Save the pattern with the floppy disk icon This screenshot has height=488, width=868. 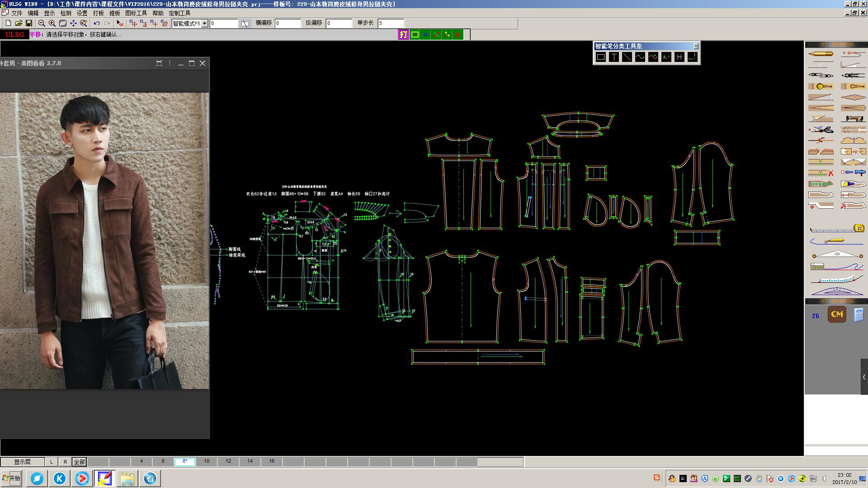tap(29, 23)
